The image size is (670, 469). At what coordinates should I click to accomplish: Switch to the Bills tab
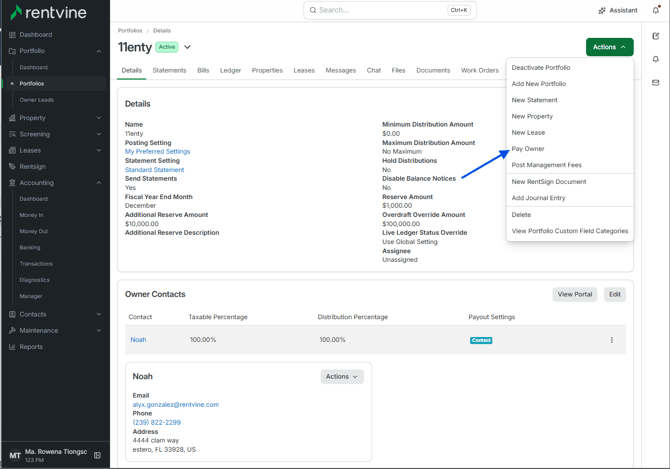[203, 70]
